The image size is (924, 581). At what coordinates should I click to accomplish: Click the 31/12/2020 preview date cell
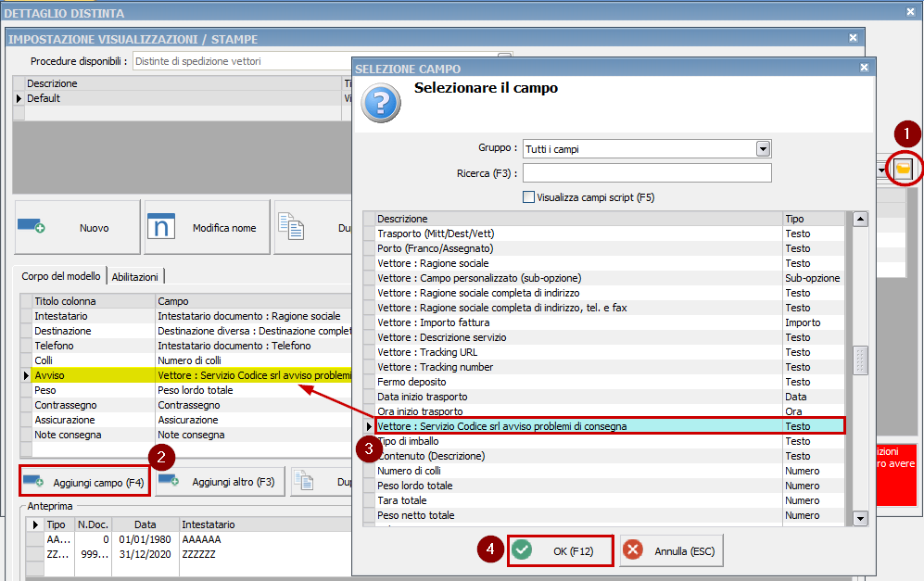click(x=145, y=553)
